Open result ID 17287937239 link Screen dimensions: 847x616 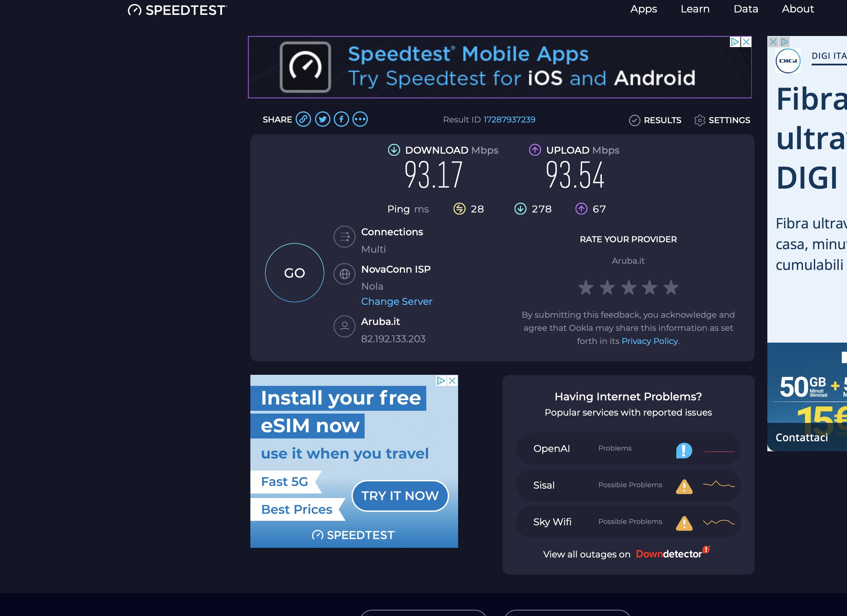(509, 119)
